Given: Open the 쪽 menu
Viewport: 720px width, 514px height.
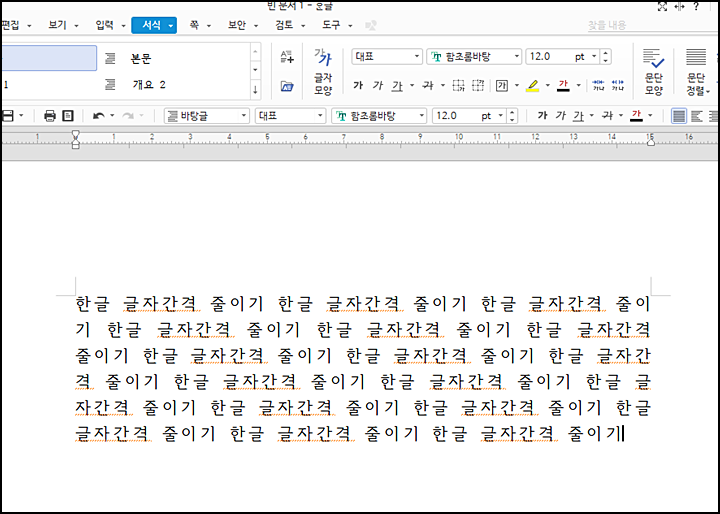Looking at the screenshot, I should tap(199, 25).
